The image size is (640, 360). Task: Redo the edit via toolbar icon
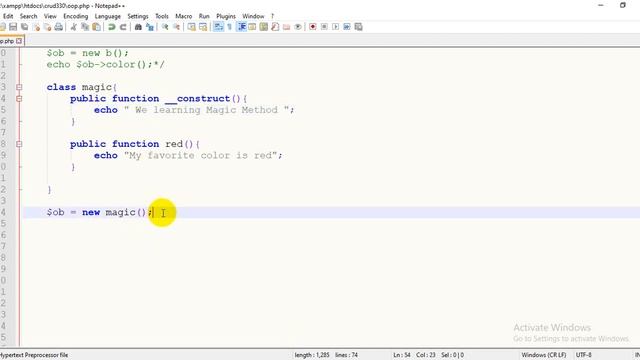(x=122, y=27)
